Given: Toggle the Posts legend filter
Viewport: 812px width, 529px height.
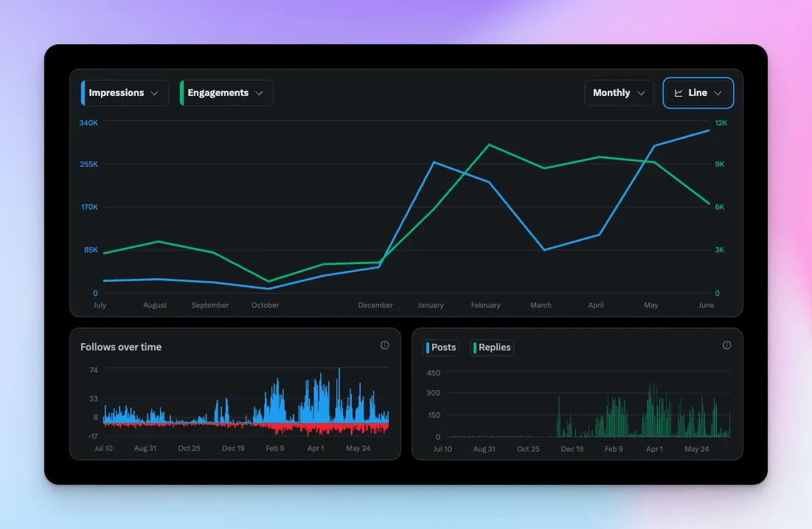Looking at the screenshot, I should 441,348.
